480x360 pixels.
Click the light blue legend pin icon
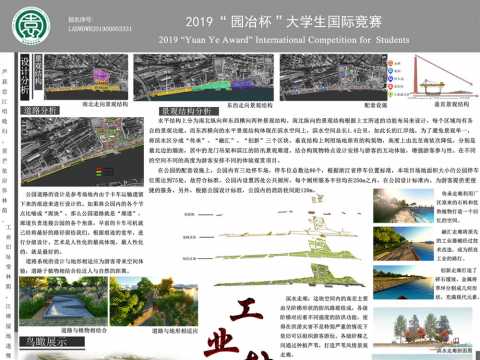point(390,71)
